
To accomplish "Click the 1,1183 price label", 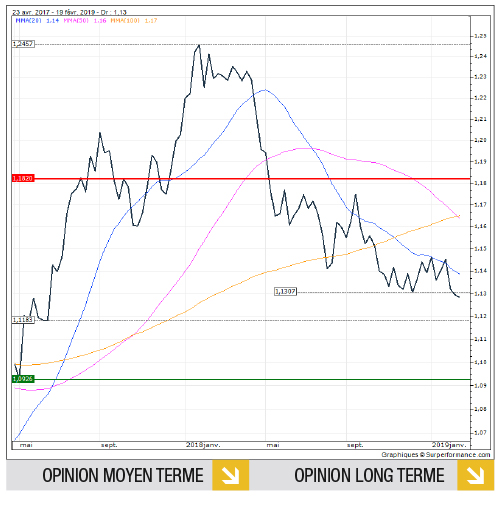I will (23, 320).
